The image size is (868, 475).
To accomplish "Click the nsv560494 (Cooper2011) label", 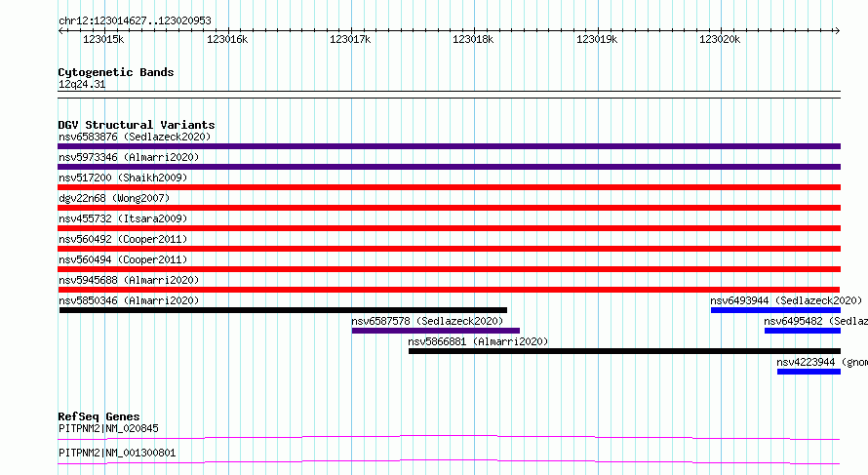I will [x=123, y=259].
